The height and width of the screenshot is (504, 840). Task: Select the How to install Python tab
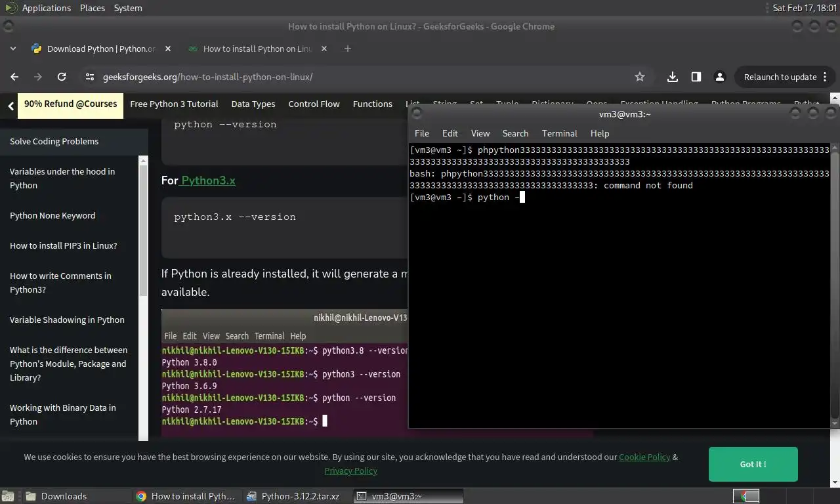pos(257,49)
